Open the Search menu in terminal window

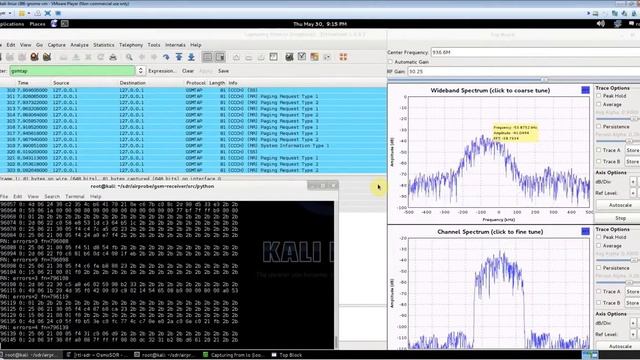[x=52, y=196]
